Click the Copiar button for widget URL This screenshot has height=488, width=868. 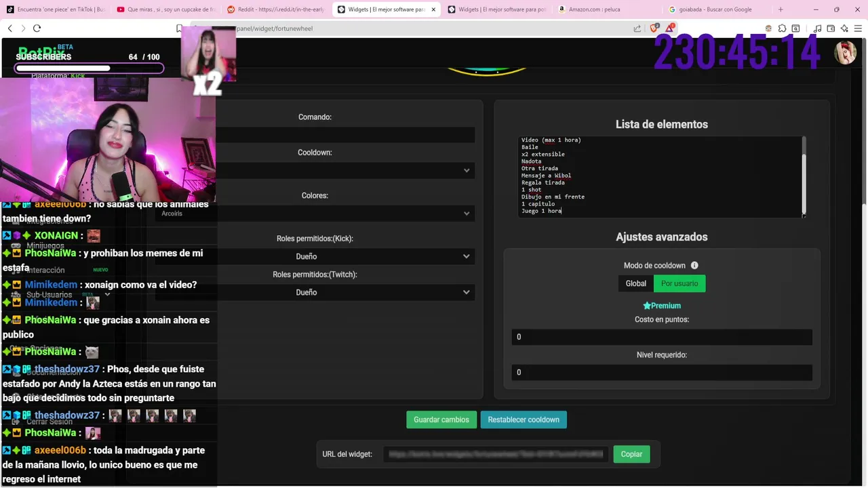pos(631,454)
